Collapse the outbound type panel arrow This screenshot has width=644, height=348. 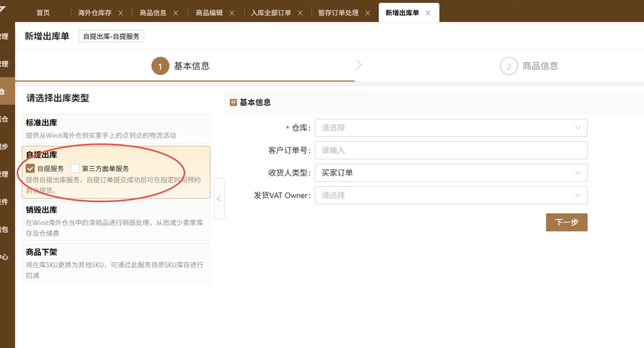[219, 199]
